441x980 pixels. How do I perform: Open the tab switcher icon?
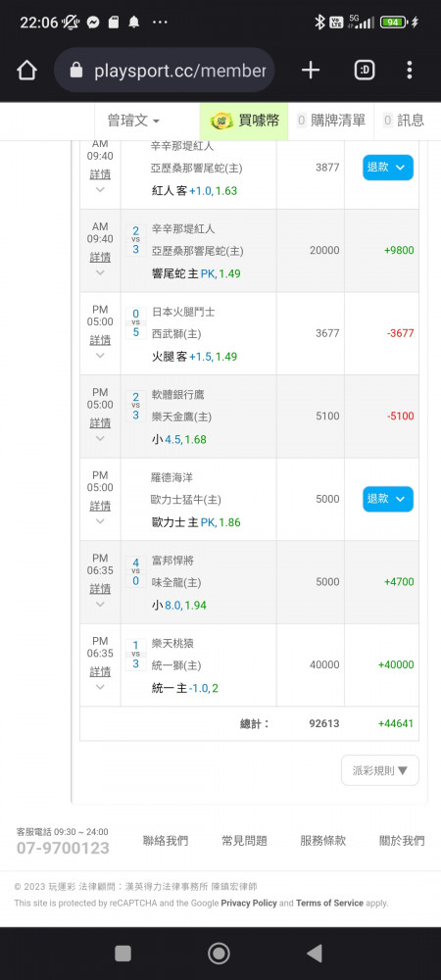365,71
